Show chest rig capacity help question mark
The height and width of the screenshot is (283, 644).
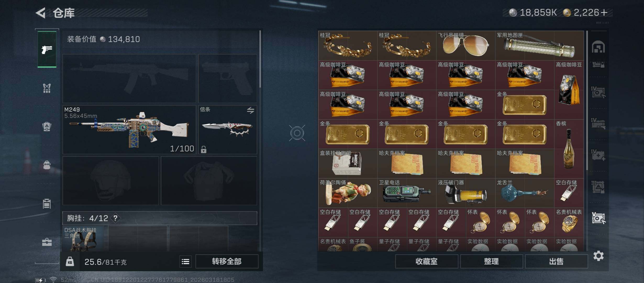(115, 218)
